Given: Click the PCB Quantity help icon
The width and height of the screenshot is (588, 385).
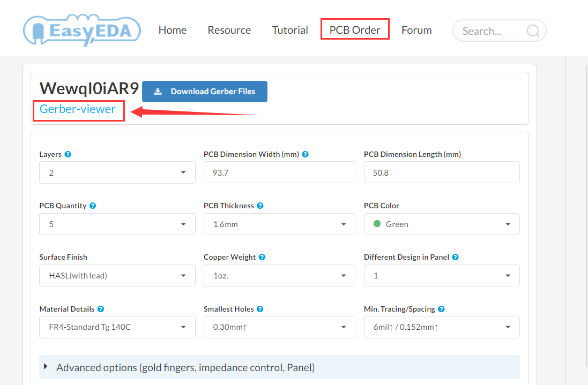Looking at the screenshot, I should pyautogui.click(x=93, y=206).
